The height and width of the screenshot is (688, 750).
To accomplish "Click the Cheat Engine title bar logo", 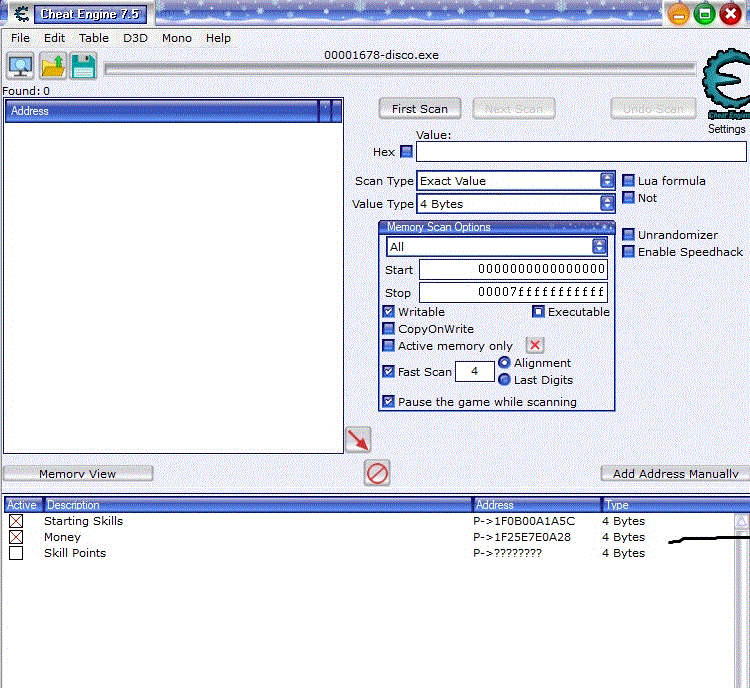I will pos(21,14).
